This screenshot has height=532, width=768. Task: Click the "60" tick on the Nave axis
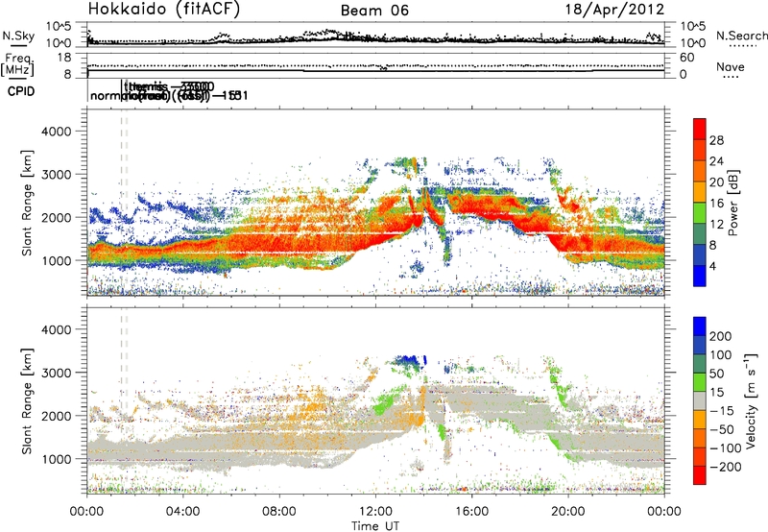point(686,58)
